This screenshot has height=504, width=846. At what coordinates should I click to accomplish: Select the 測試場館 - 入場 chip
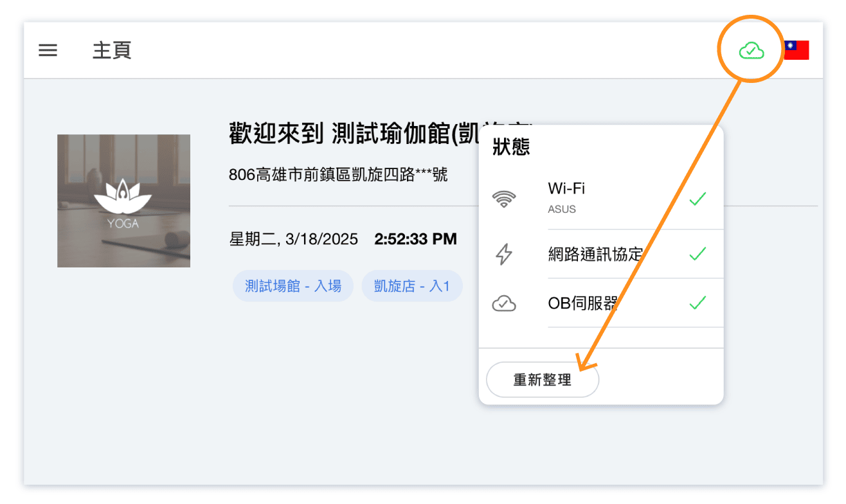[x=292, y=286]
